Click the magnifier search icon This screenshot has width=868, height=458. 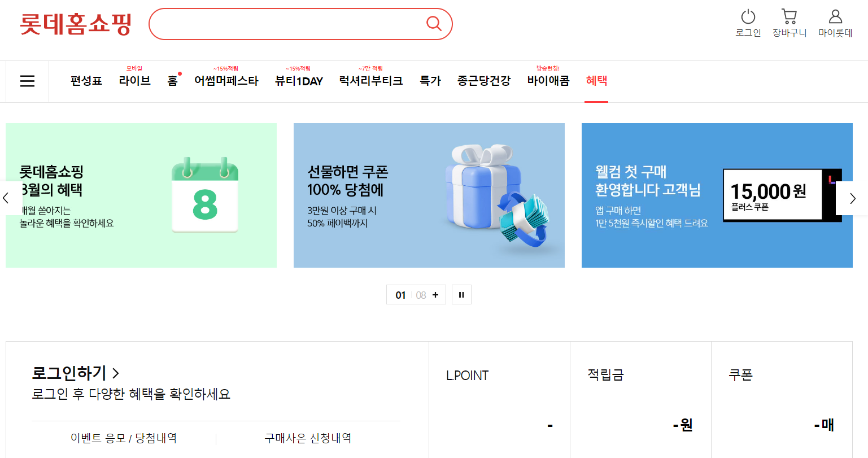click(x=434, y=24)
